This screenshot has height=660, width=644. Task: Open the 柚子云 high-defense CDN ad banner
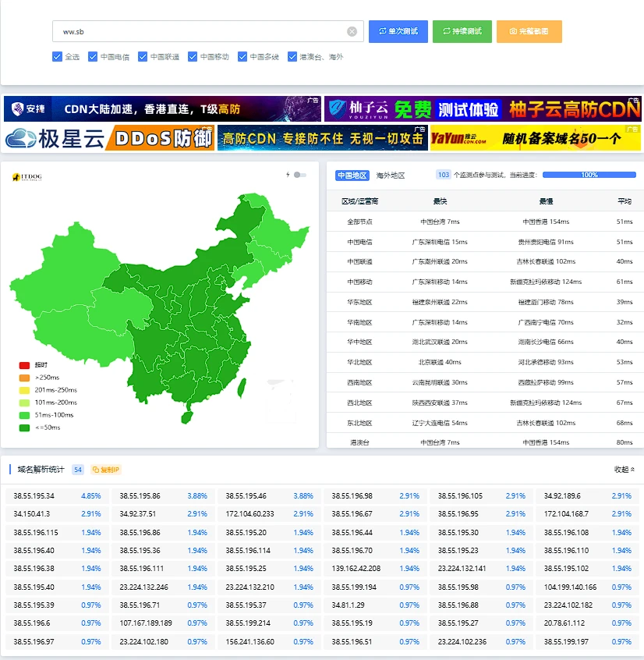tap(482, 109)
